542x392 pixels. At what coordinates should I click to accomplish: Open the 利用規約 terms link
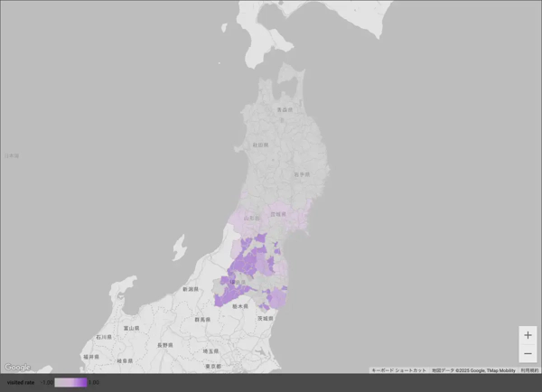click(529, 370)
